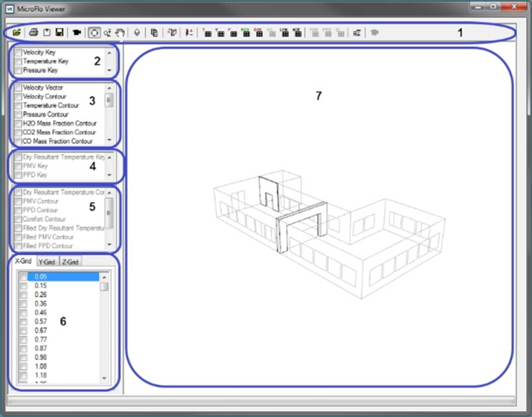The width and height of the screenshot is (532, 417).
Task: Switch to the Y-Grid tab
Action: coord(48,262)
